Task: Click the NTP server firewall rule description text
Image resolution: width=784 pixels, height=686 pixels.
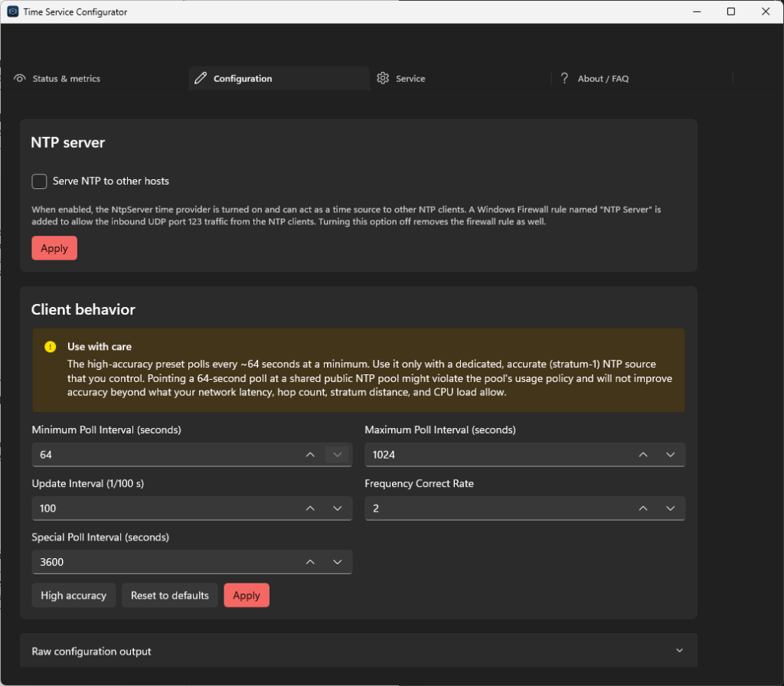Action: click(x=346, y=215)
